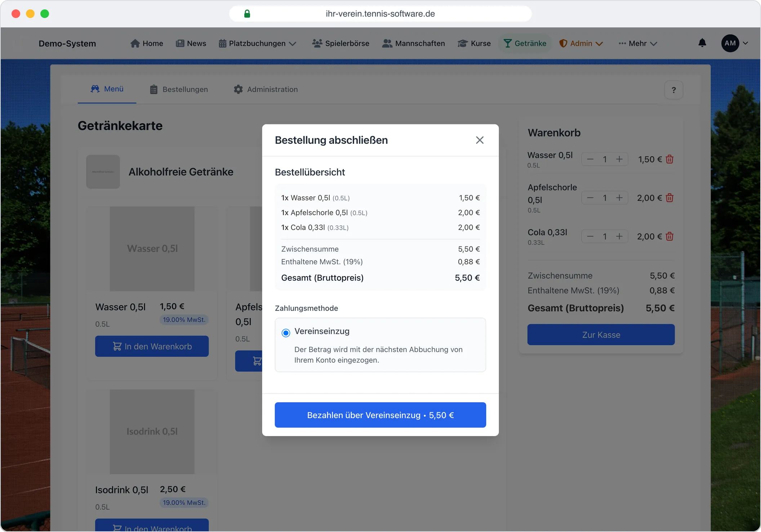Open Kurse in the navigation bar

tap(474, 43)
